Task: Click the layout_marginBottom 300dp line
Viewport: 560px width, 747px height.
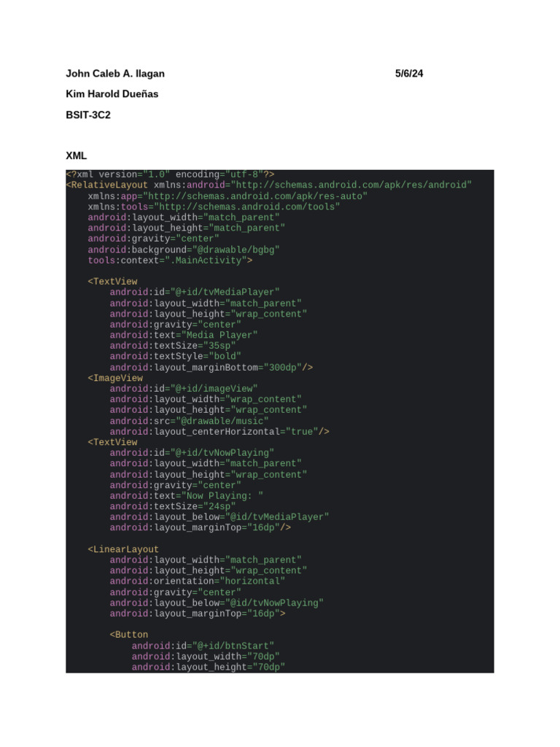Action: click(211, 368)
